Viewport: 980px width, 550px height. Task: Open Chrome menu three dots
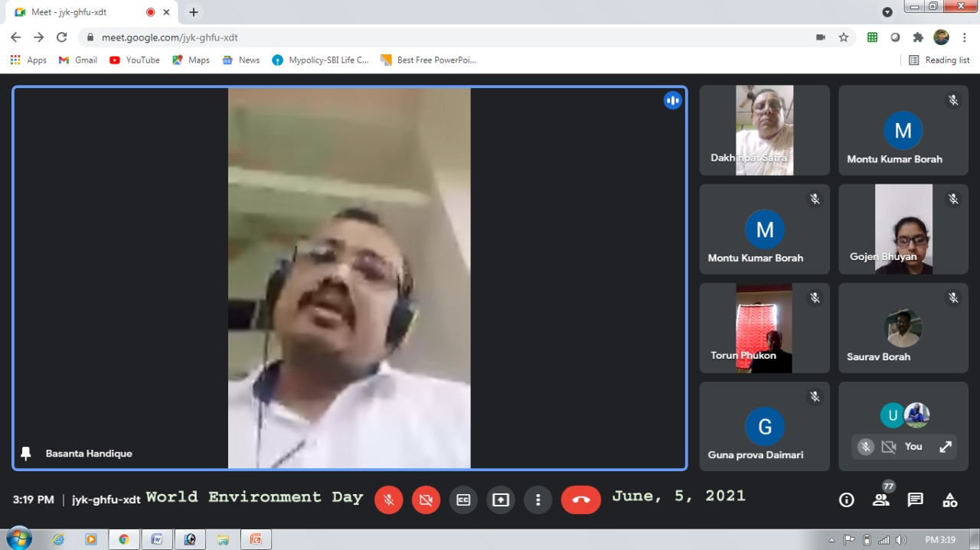(964, 37)
